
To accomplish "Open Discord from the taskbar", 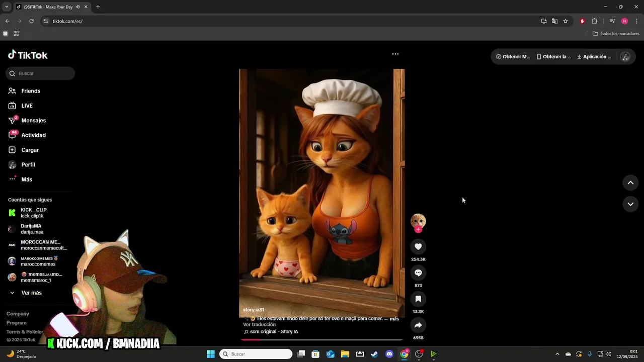I will [x=389, y=354].
